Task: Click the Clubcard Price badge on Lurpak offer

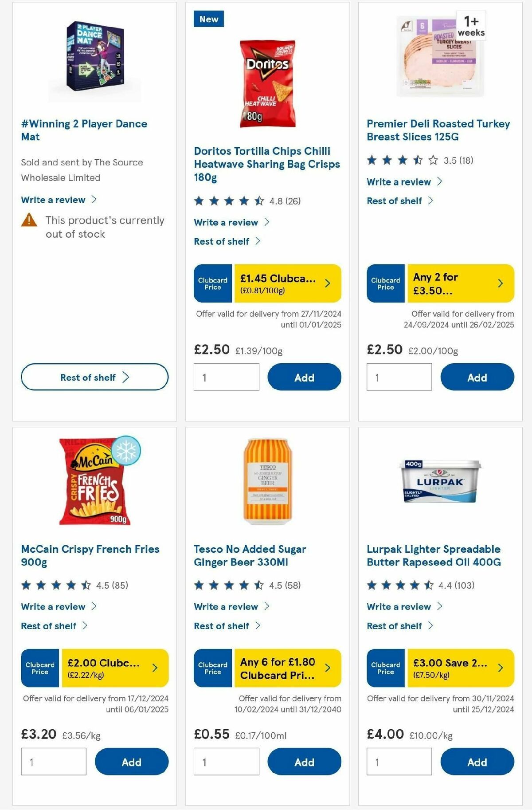Action: point(385,668)
